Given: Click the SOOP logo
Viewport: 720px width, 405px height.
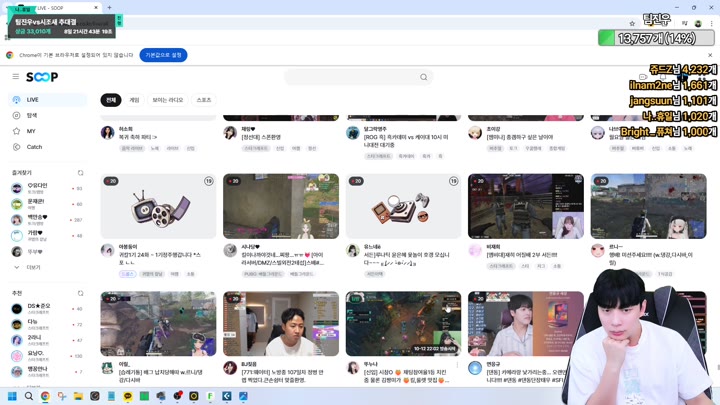Looking at the screenshot, I should pyautogui.click(x=42, y=77).
